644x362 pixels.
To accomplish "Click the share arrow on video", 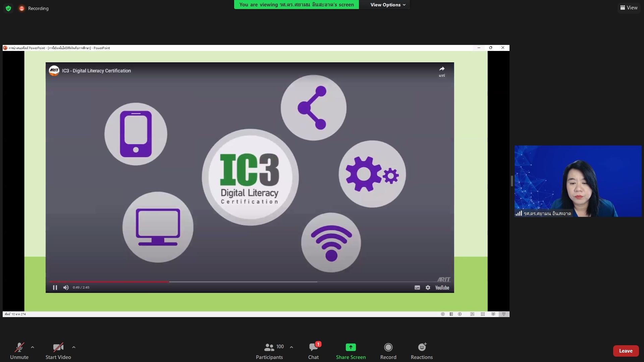I will 442,71.
